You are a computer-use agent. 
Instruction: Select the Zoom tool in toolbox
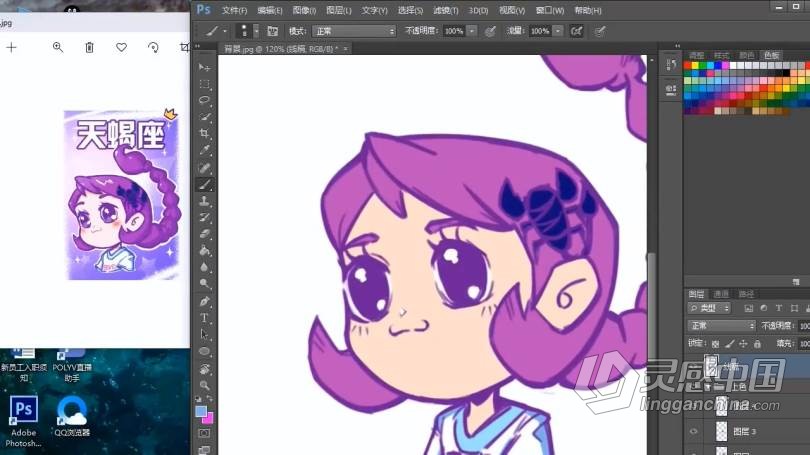tap(205, 385)
